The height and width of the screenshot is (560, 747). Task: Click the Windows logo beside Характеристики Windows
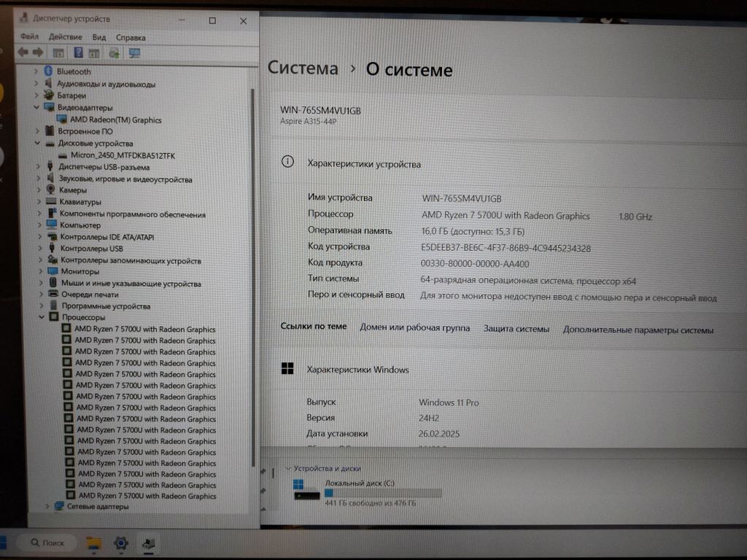[x=287, y=368]
